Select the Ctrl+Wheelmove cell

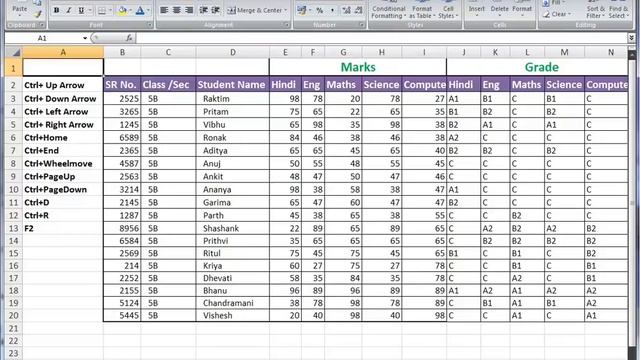63,164
